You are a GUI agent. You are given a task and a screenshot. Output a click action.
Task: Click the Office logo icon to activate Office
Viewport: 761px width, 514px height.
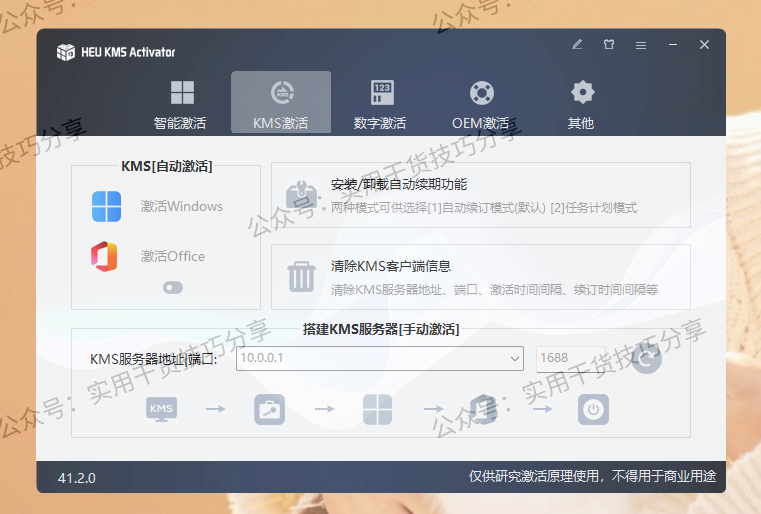(x=104, y=256)
